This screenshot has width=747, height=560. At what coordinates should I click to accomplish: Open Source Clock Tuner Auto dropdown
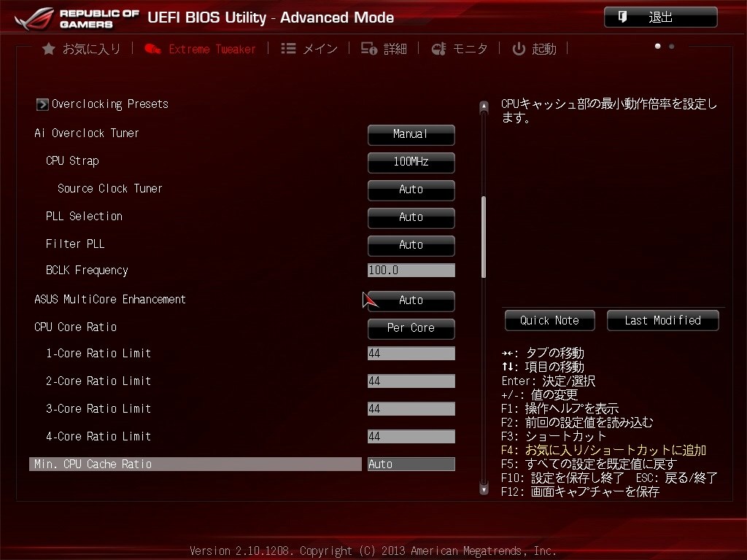pos(411,190)
